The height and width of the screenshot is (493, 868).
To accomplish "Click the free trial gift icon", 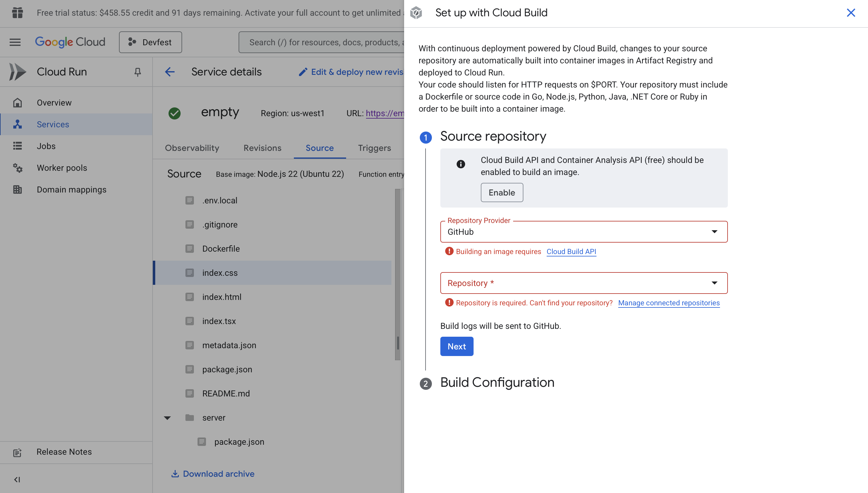I will pos(17,13).
